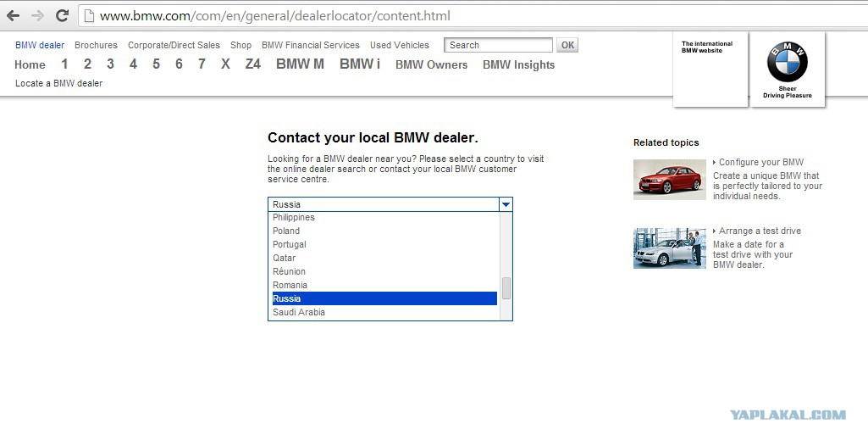Click the browser back arrow

pos(13,16)
